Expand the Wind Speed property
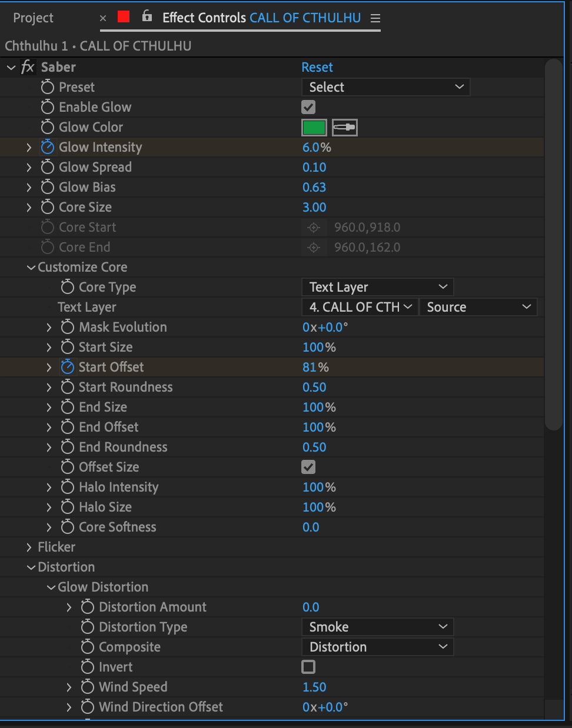 pos(69,687)
